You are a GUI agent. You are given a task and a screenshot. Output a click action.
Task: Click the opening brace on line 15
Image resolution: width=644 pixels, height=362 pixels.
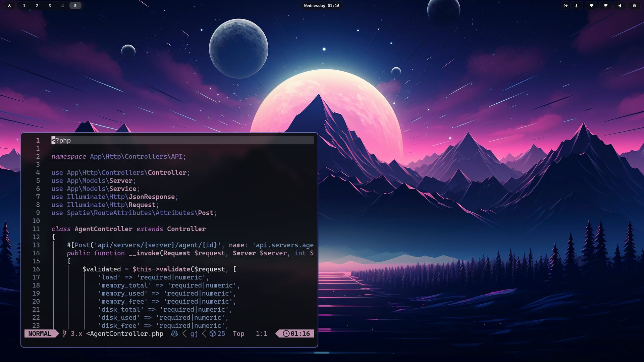(x=69, y=261)
